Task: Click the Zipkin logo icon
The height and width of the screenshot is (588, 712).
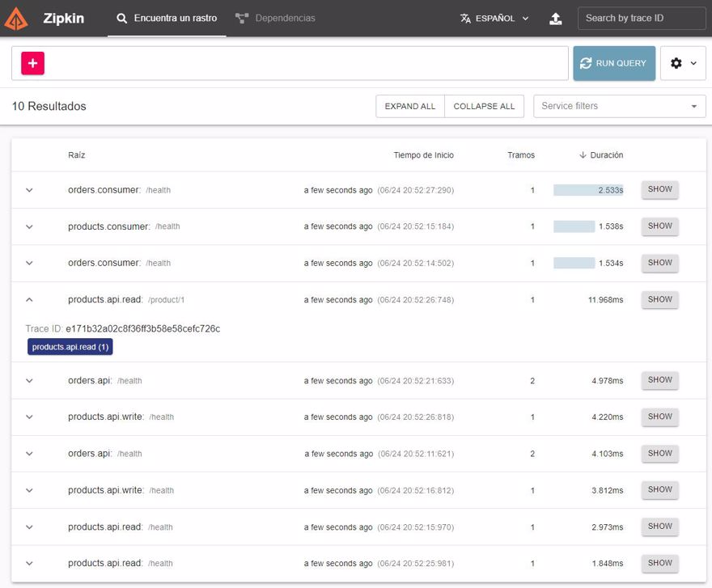Action: 16,19
